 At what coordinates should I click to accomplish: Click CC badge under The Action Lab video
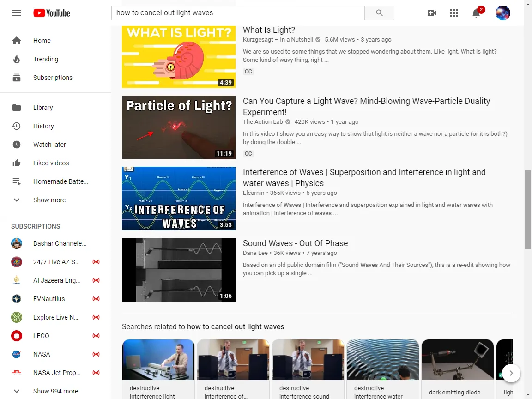248,154
